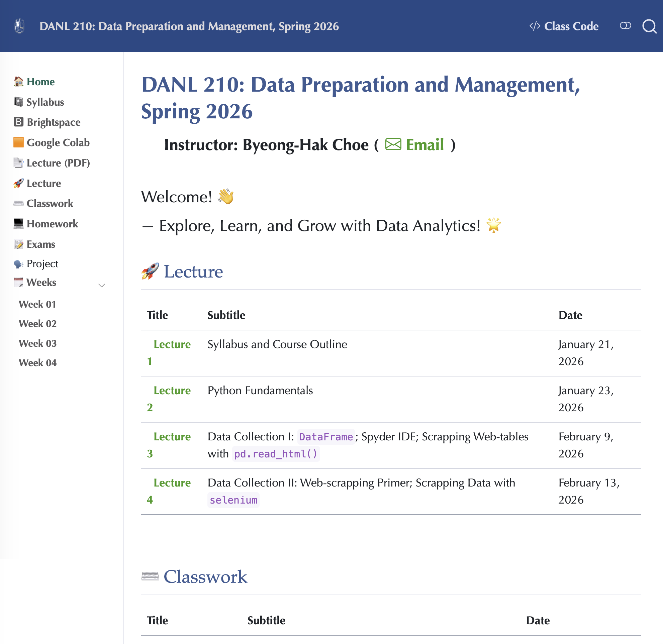
Task: Open the Exams sidebar item
Action: coord(40,244)
